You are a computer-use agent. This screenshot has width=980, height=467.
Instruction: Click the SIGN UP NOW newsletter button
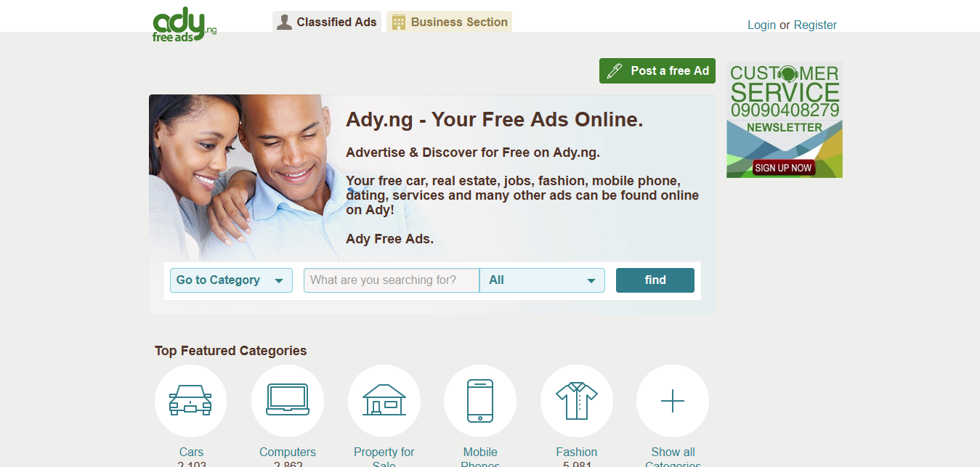pyautogui.click(x=783, y=168)
